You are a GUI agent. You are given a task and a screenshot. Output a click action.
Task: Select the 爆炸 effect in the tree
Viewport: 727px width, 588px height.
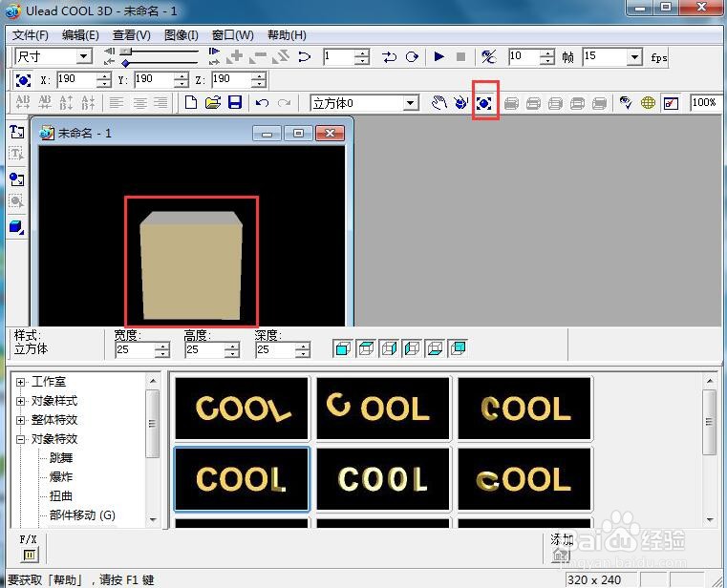[61, 476]
